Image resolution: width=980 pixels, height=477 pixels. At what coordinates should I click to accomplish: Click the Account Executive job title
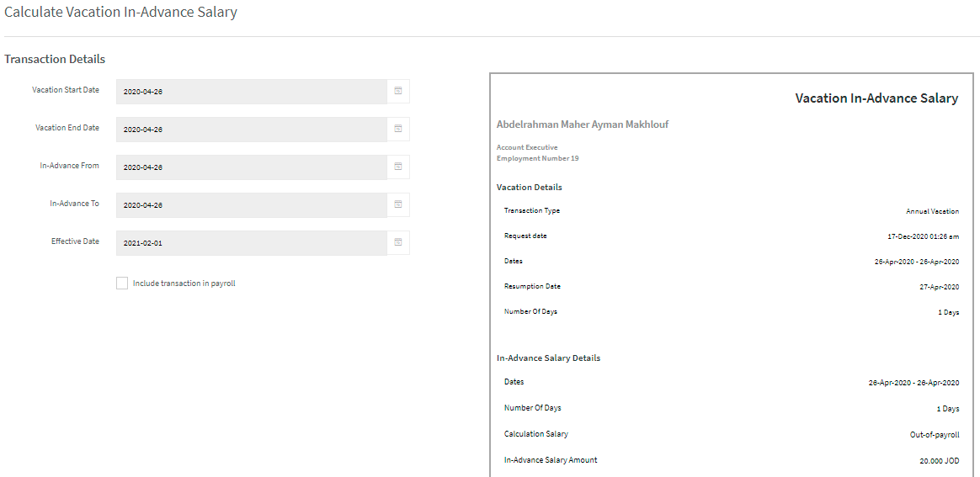527,147
